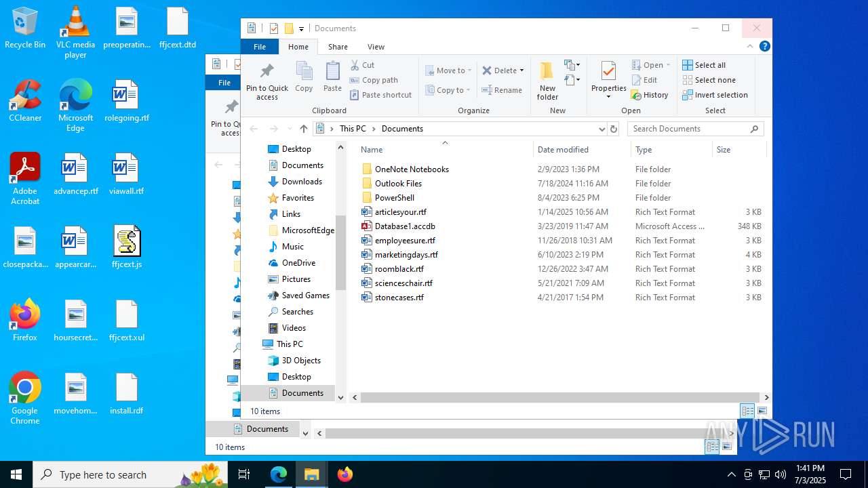Click the Up arrow navigation button
This screenshot has width=868, height=488.
304,129
